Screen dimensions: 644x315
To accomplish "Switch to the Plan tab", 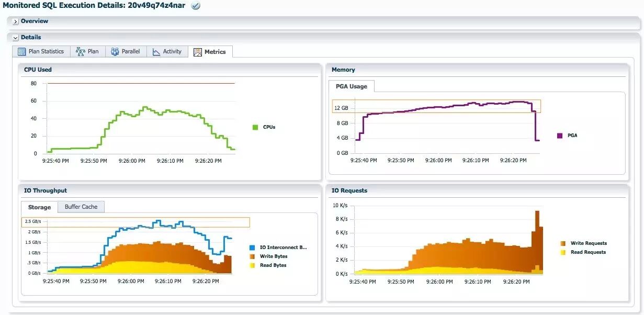I will point(87,51).
